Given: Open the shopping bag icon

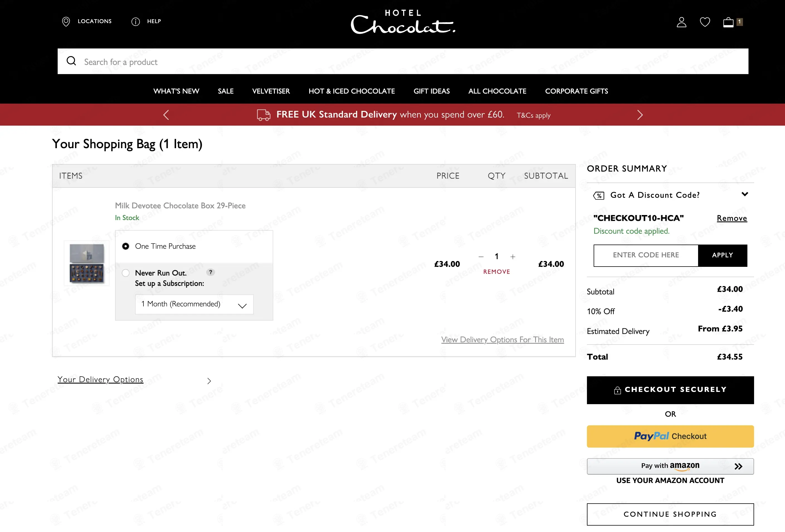Looking at the screenshot, I should tap(728, 22).
